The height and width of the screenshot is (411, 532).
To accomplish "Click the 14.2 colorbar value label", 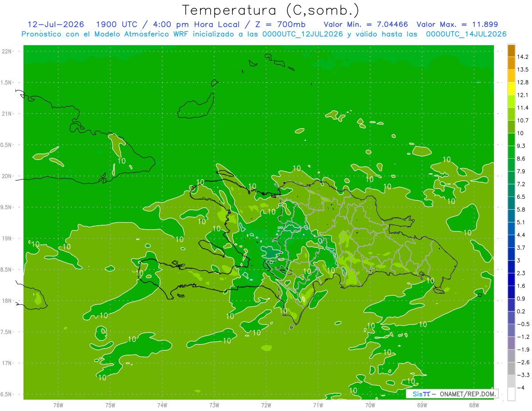I will pos(523,57).
